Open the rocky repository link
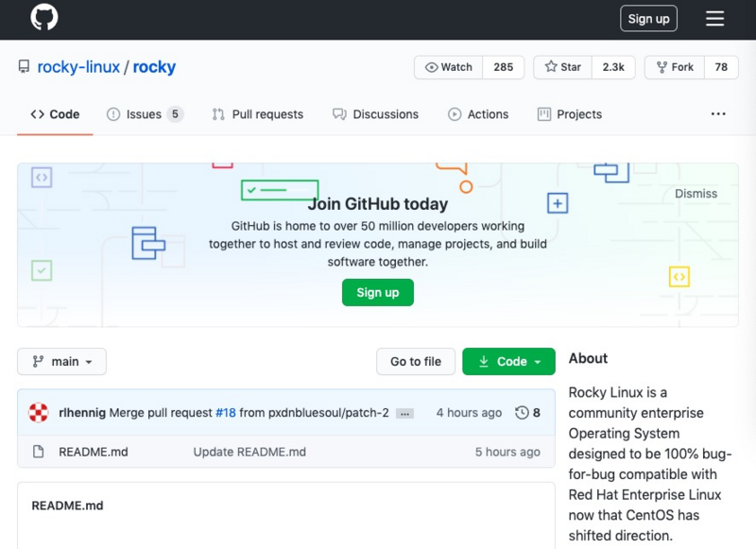This screenshot has height=549, width=756. click(x=154, y=67)
